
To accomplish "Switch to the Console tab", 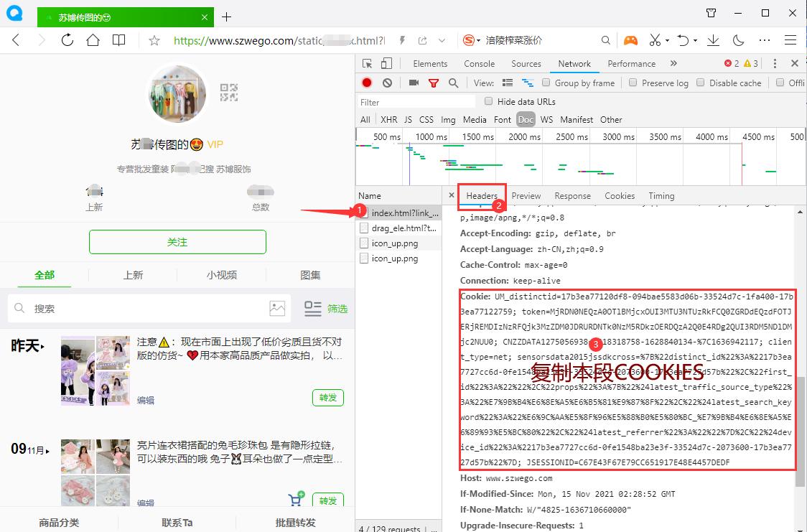I will coord(479,63).
